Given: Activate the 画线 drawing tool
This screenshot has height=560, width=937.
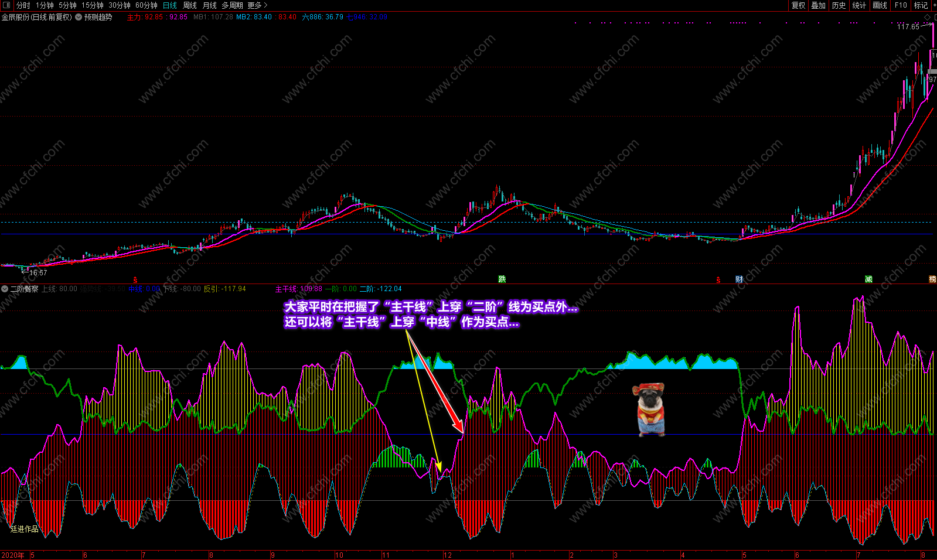Looking at the screenshot, I should click(x=880, y=5).
